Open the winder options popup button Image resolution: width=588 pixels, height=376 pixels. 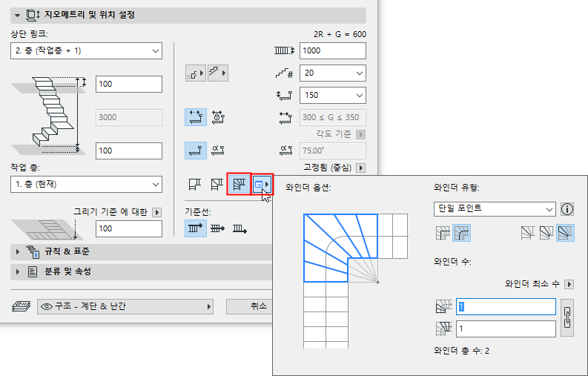[x=262, y=184]
